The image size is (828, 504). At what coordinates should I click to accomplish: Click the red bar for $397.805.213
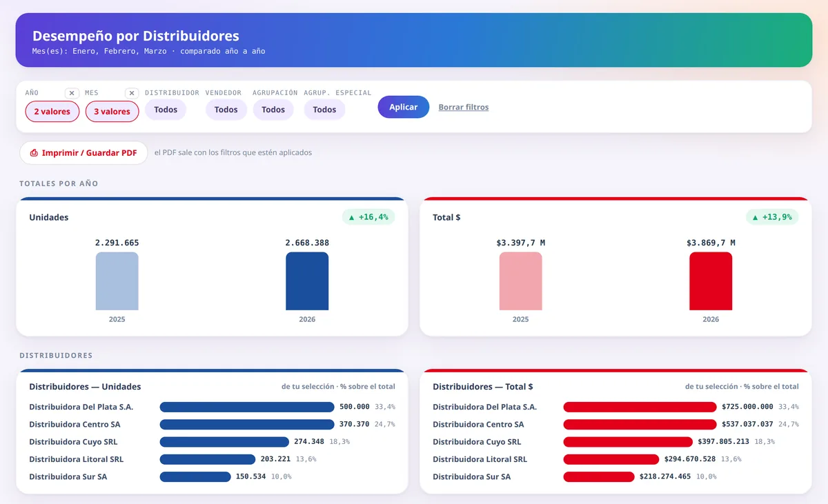(628, 442)
